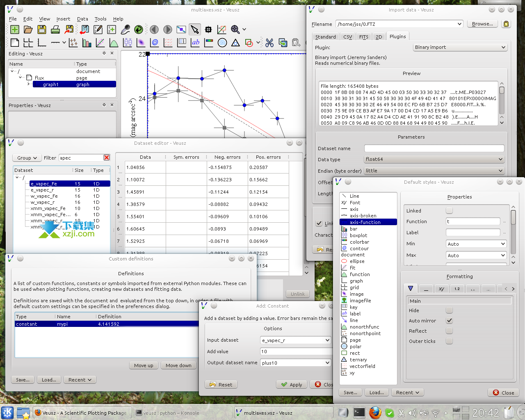Click the Properties pane scrollbar in Default styles
This screenshot has height=420, width=525.
[x=513, y=235]
